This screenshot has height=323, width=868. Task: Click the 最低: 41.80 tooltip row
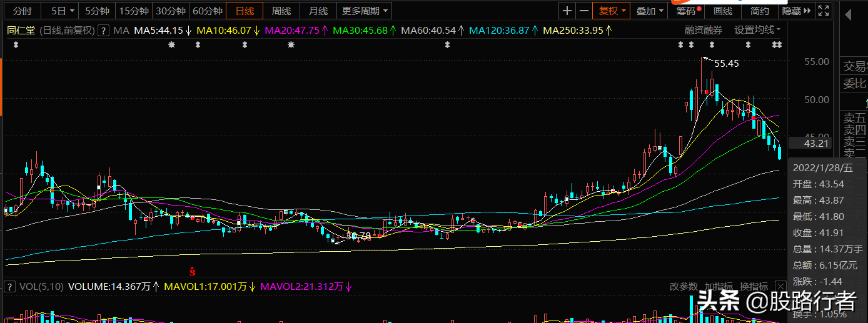point(819,217)
